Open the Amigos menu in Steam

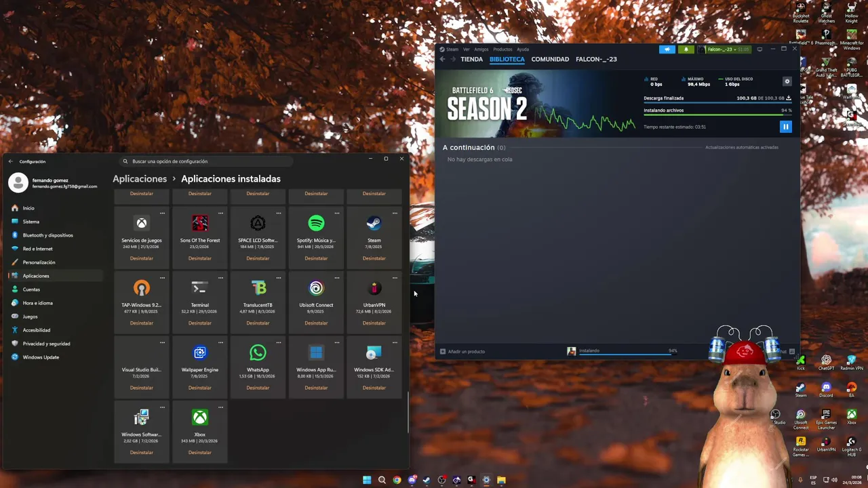481,49
